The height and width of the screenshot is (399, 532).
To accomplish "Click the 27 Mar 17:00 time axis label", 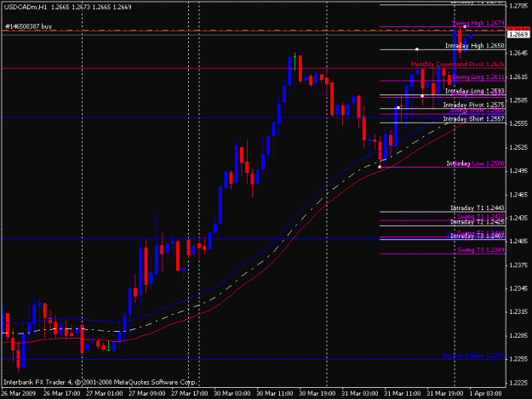I will [189, 394].
